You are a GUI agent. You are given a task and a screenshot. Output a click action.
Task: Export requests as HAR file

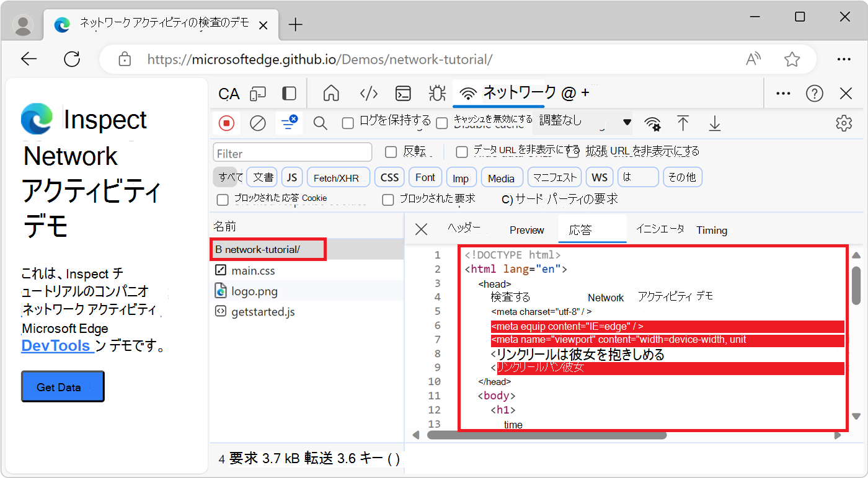click(x=714, y=123)
